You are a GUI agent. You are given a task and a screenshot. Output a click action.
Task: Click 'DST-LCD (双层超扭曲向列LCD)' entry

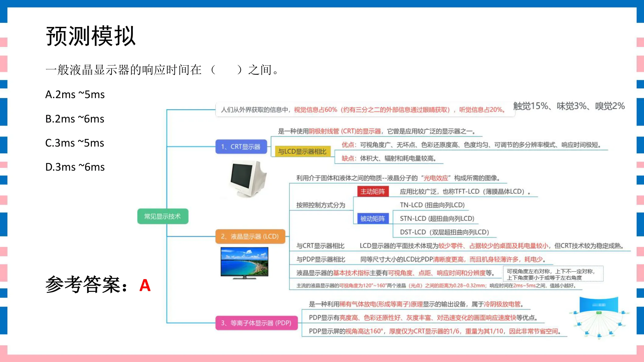pyautogui.click(x=445, y=232)
